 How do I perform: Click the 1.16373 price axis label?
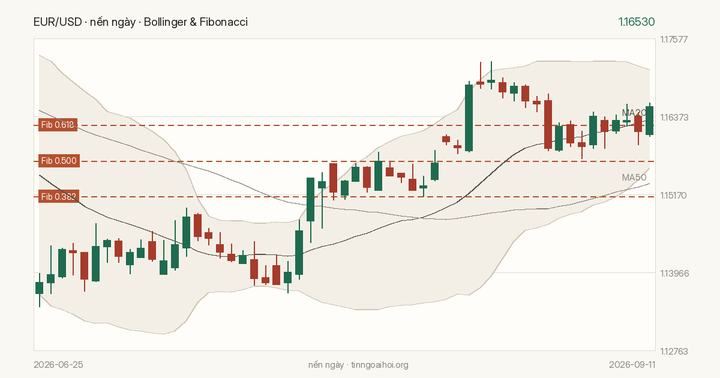[674, 118]
